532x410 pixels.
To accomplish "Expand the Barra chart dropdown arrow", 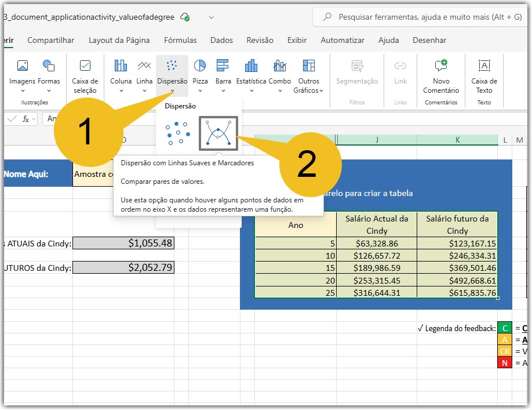I will [x=223, y=91].
